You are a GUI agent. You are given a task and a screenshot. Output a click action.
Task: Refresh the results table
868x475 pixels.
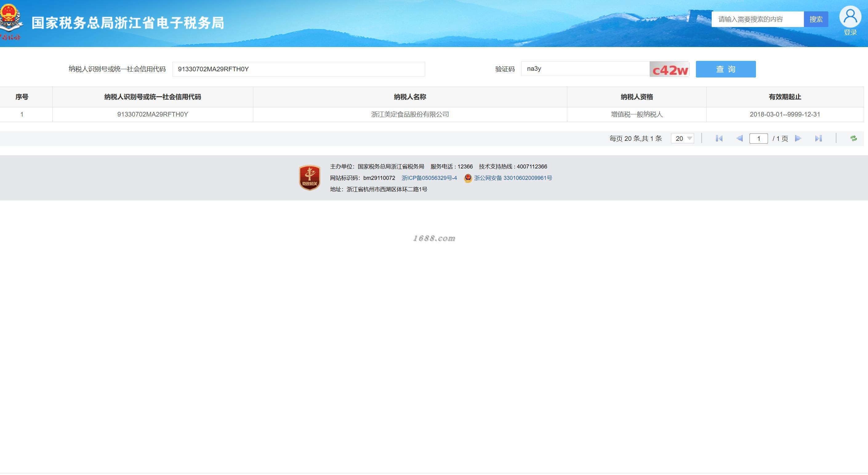pyautogui.click(x=853, y=138)
